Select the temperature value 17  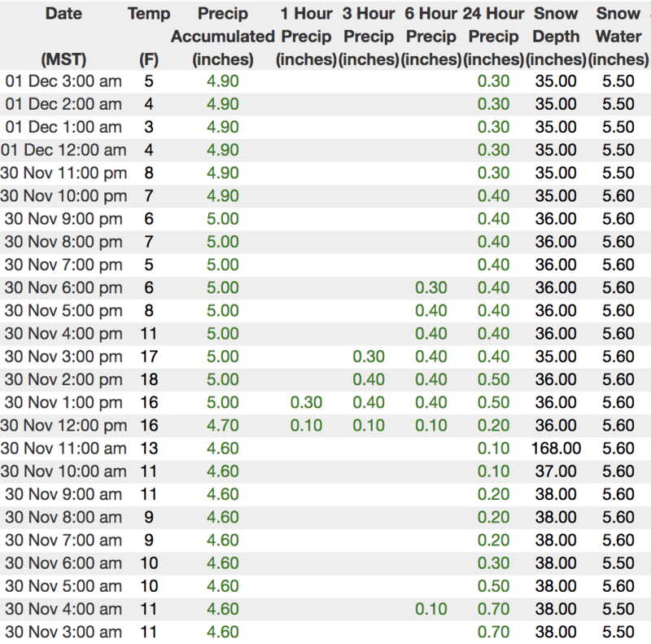point(149,357)
